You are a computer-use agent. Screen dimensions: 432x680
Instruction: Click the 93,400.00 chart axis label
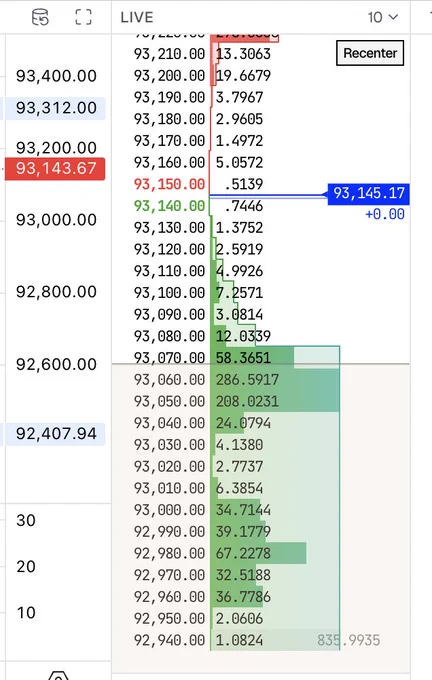[56, 76]
